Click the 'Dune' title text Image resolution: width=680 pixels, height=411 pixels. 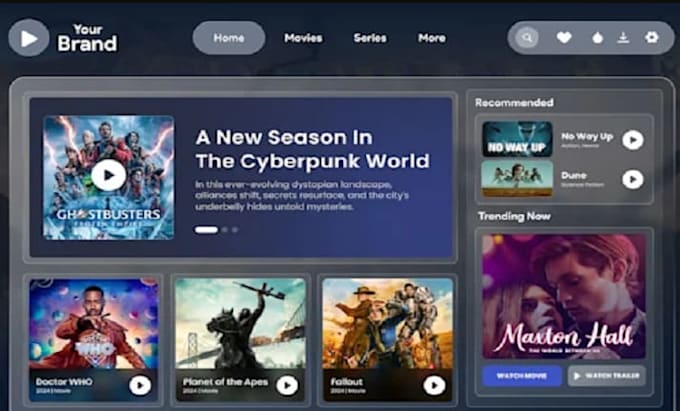pos(574,176)
